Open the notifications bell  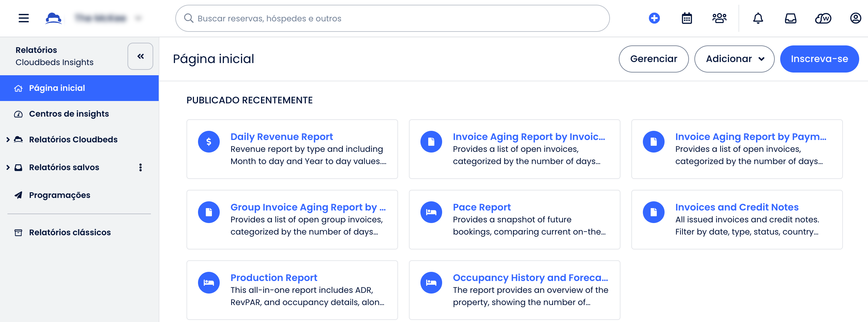(x=758, y=18)
